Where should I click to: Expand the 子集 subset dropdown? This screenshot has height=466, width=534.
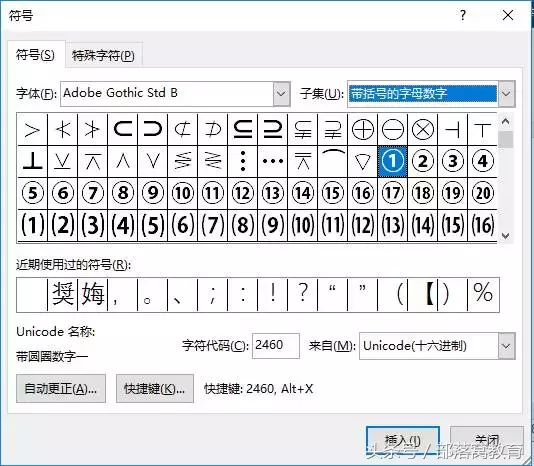coord(506,94)
